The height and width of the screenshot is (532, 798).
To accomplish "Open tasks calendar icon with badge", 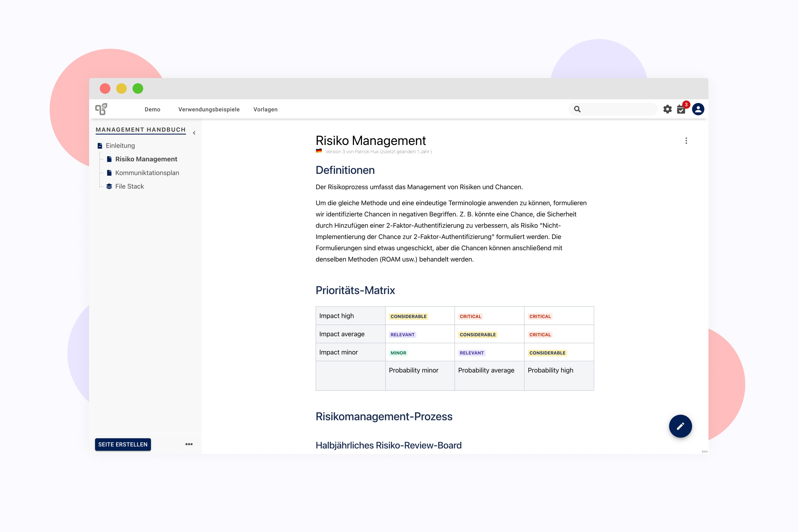I will (681, 109).
